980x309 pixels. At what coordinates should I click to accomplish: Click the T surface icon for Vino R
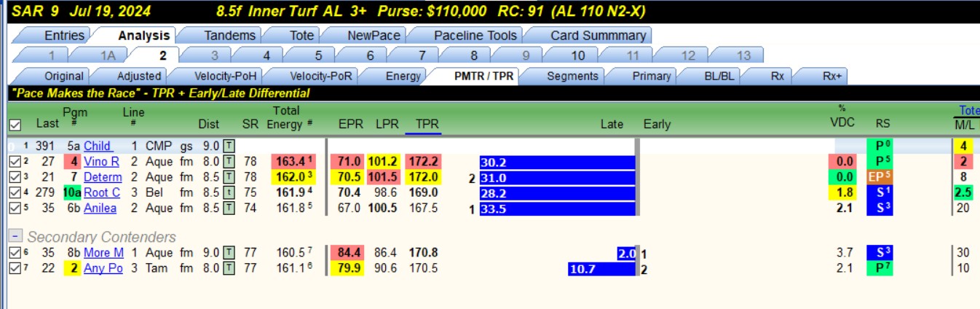[229, 162]
